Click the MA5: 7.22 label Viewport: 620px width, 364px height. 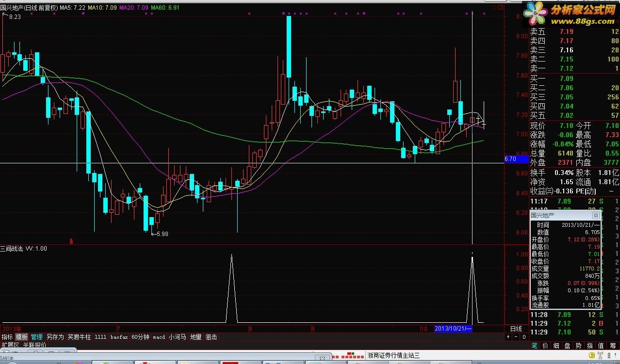tap(72, 8)
